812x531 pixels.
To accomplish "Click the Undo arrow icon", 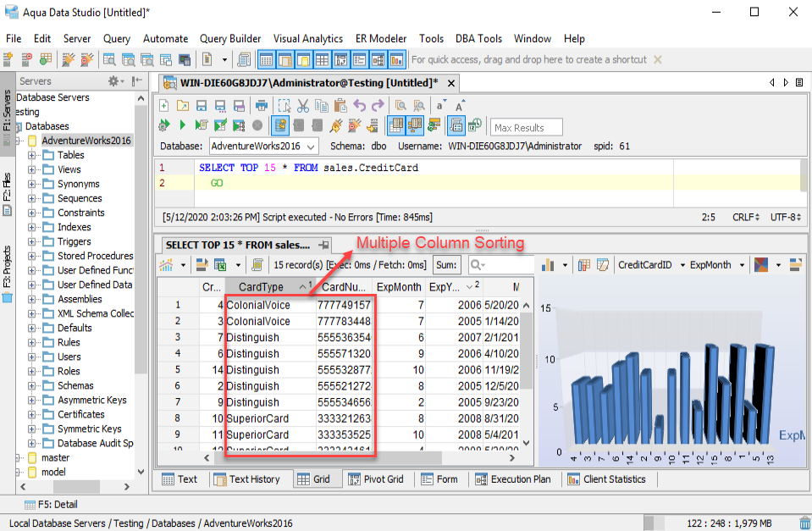I will (359, 106).
